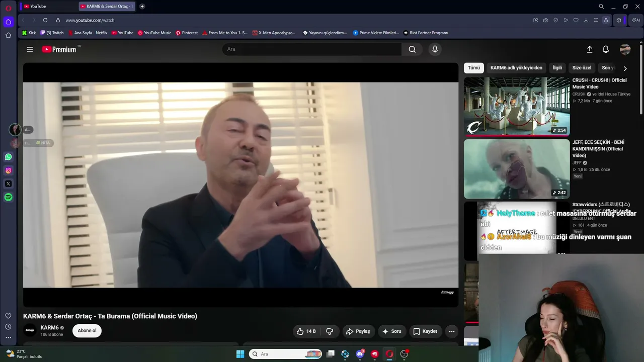Select the KARM6 & Serdar Ortaç tab
Viewport: 644px width, 362px height.
coord(108,7)
